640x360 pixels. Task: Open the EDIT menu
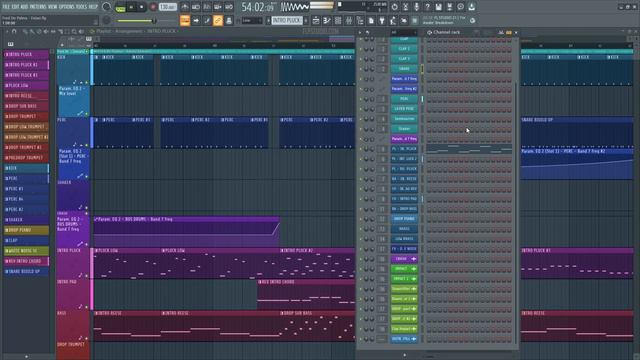click(16, 7)
